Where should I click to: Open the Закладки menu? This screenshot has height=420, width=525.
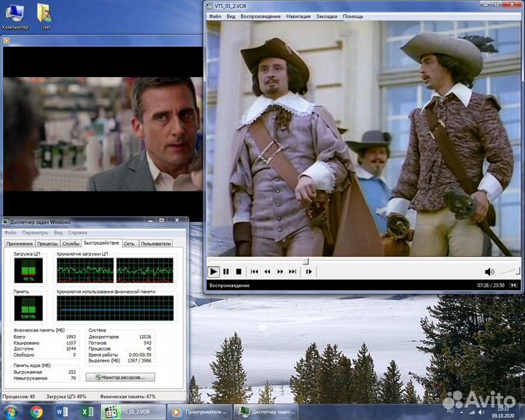pos(327,16)
